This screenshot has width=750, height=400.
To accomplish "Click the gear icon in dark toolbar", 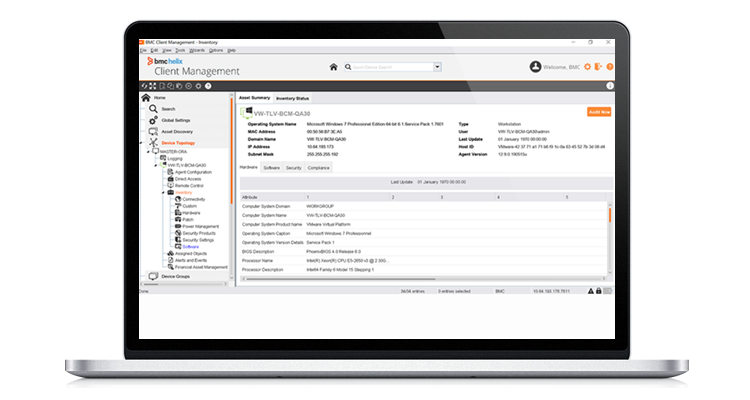I will pos(199,86).
